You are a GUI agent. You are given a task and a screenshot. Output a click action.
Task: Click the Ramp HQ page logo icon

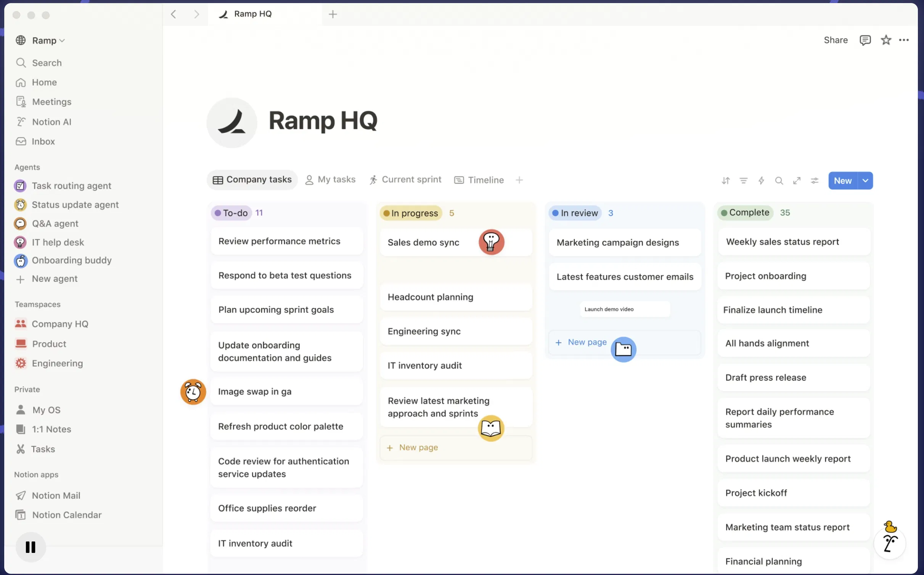[x=232, y=122]
